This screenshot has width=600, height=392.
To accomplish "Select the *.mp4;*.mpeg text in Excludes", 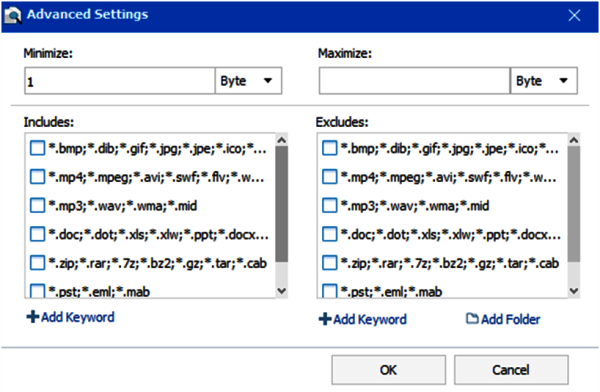I will 448,177.
